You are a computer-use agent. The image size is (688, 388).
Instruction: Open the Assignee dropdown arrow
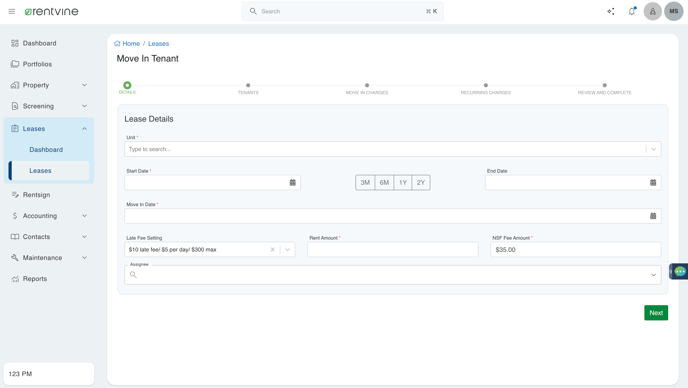coord(653,275)
